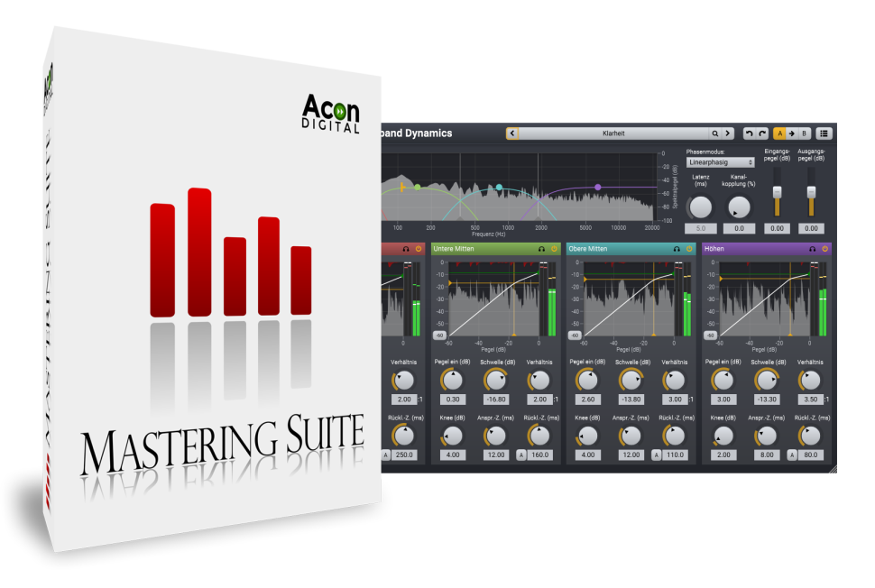Select the green band node in the spectrum
Screen dimensions: 875x588
pos(418,188)
